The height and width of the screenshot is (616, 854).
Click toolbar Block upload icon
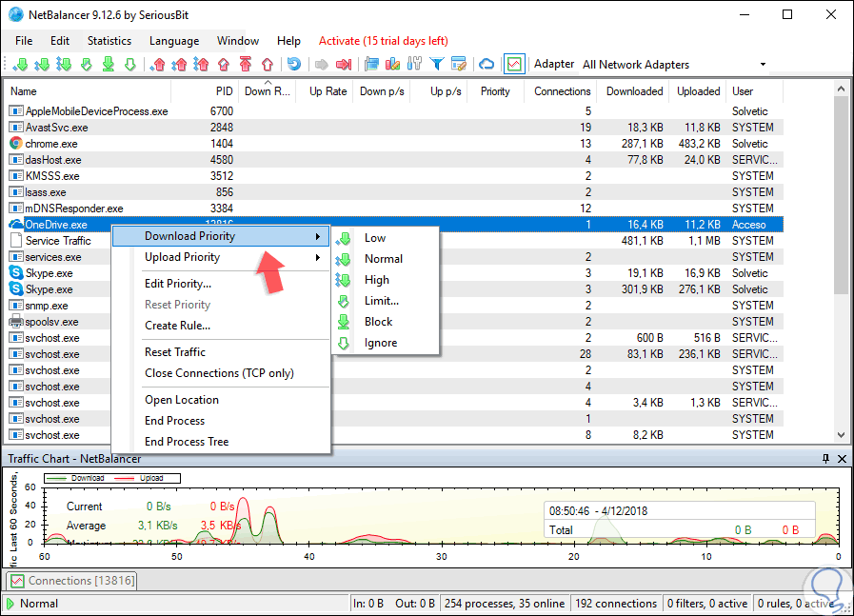tap(246, 65)
